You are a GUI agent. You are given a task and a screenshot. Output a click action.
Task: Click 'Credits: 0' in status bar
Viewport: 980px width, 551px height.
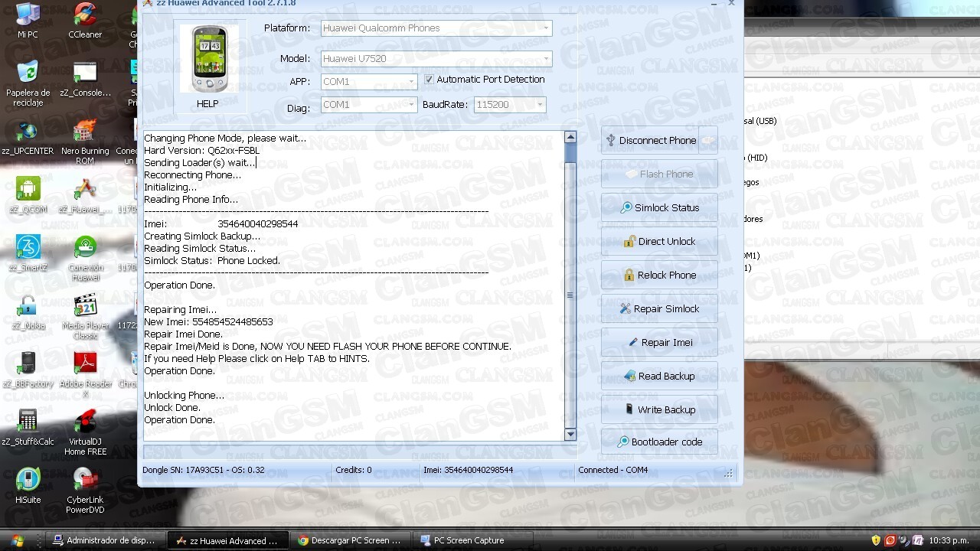pos(354,470)
